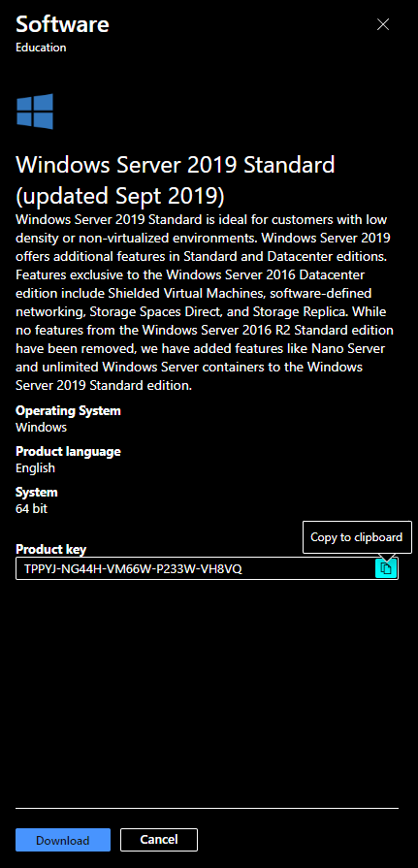Viewport: 418px width, 868px height.
Task: Select the product key text field
Action: coord(196,568)
